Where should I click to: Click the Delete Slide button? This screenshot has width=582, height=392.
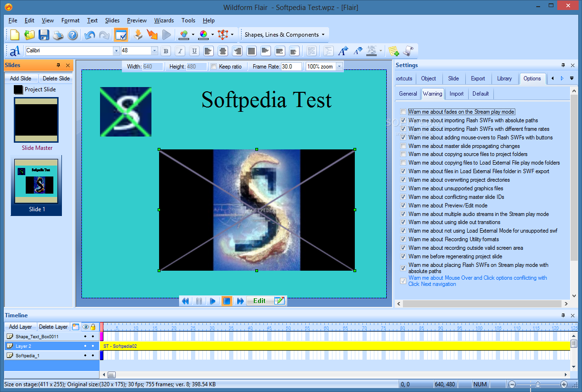(56, 78)
